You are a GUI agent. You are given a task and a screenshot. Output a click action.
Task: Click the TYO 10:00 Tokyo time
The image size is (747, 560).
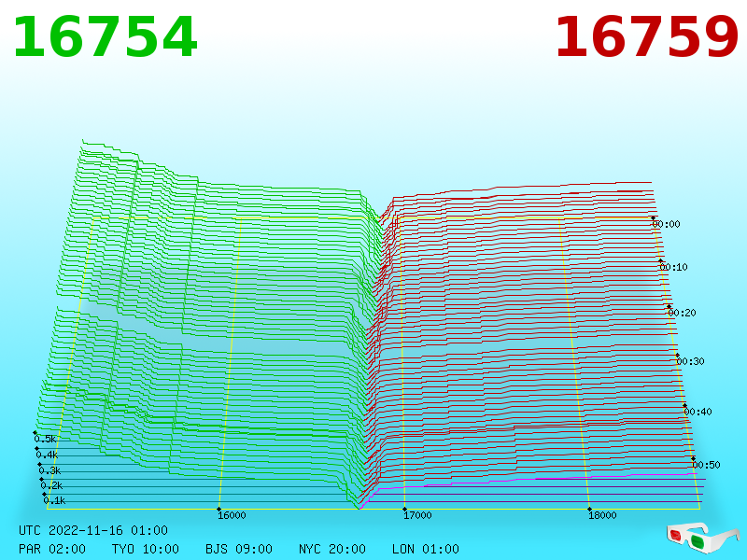tap(146, 549)
